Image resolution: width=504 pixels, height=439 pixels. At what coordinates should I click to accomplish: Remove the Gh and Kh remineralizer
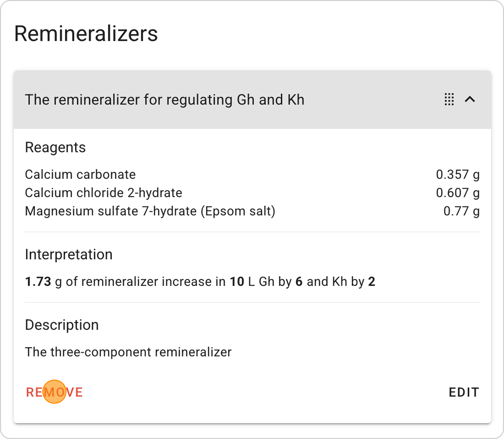click(54, 392)
